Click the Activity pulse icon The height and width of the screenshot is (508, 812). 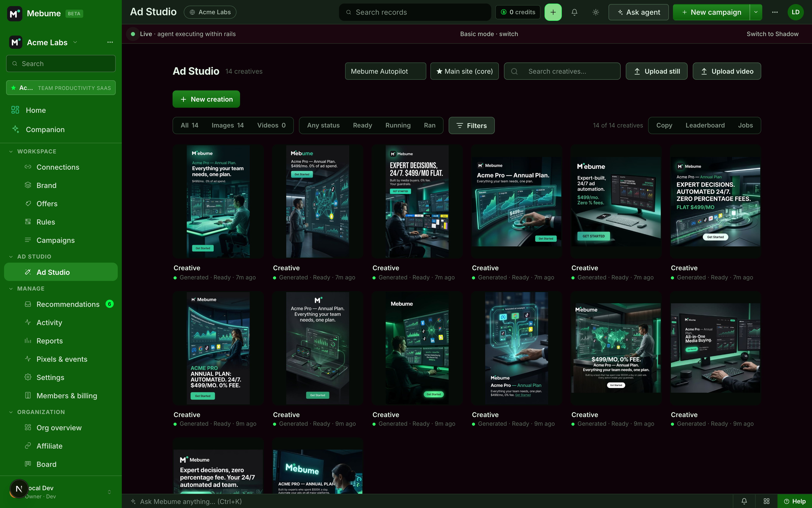point(28,322)
